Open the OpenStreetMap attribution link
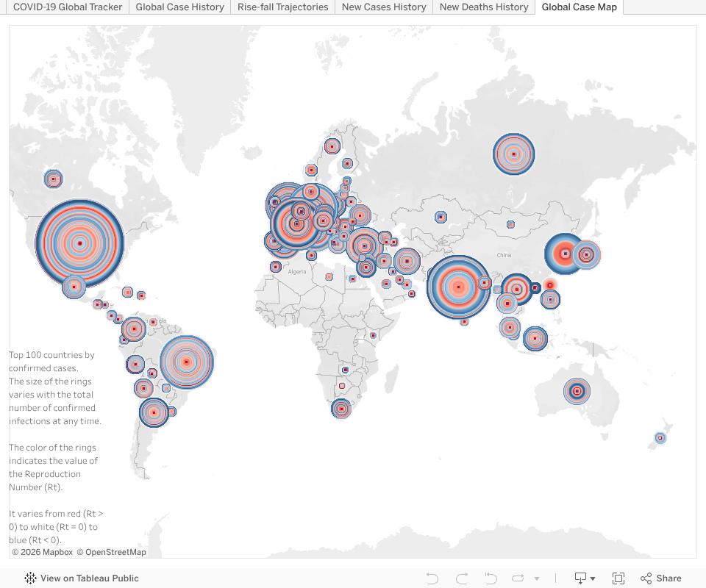The width and height of the screenshot is (706, 588). pos(111,552)
